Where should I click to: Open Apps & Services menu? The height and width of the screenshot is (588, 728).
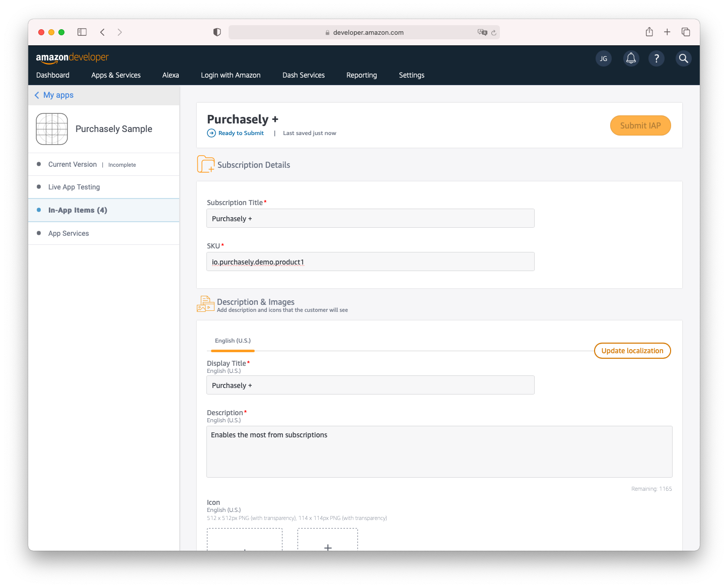[x=116, y=75]
